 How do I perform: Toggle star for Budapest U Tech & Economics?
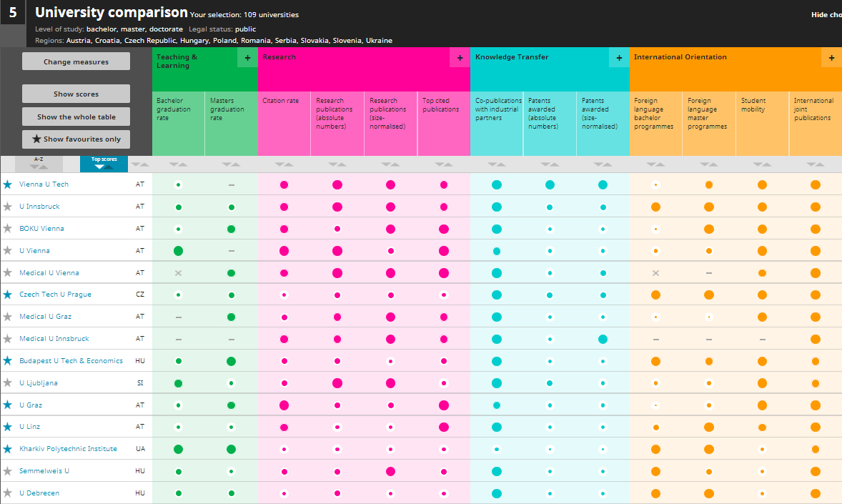(x=8, y=360)
